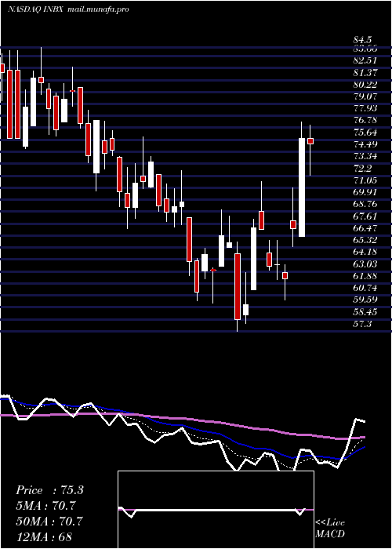
Task: Click the NASDAQ INBX chart title
Action: pos(35,9)
